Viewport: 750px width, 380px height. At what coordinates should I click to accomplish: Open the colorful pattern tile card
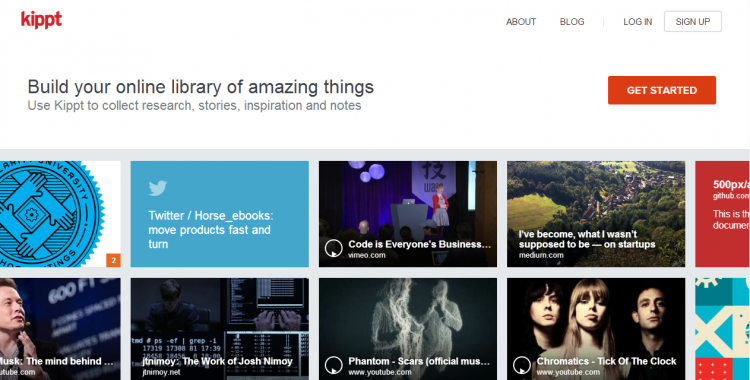[x=722, y=329]
